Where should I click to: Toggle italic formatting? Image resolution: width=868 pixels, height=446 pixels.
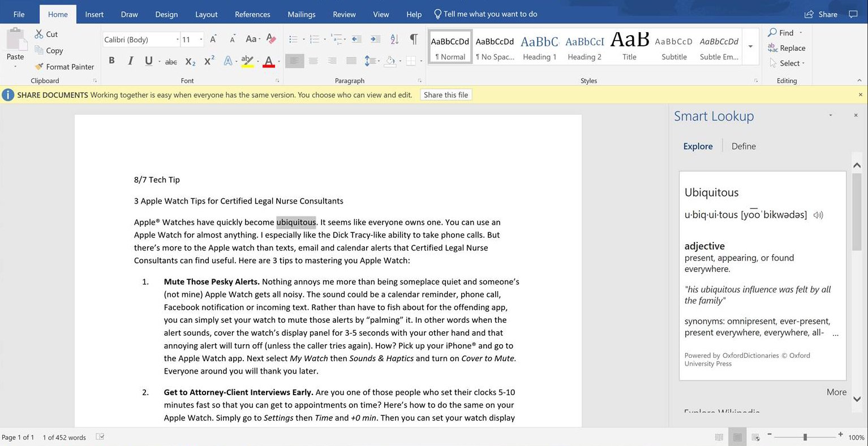click(x=130, y=60)
